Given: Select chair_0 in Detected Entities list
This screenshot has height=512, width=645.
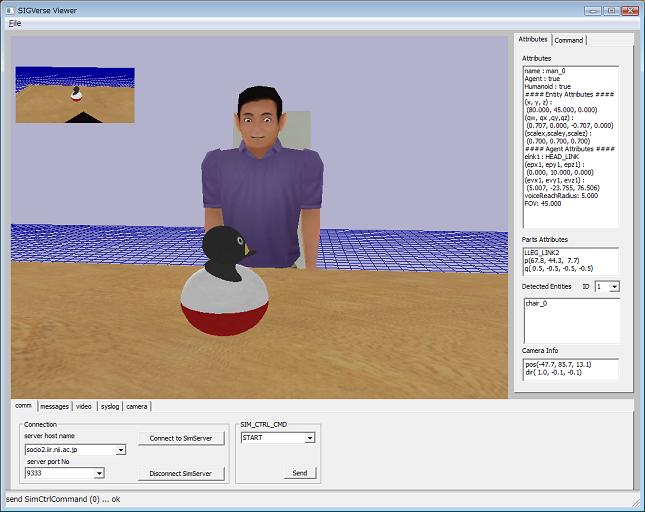Looking at the screenshot, I should point(539,303).
